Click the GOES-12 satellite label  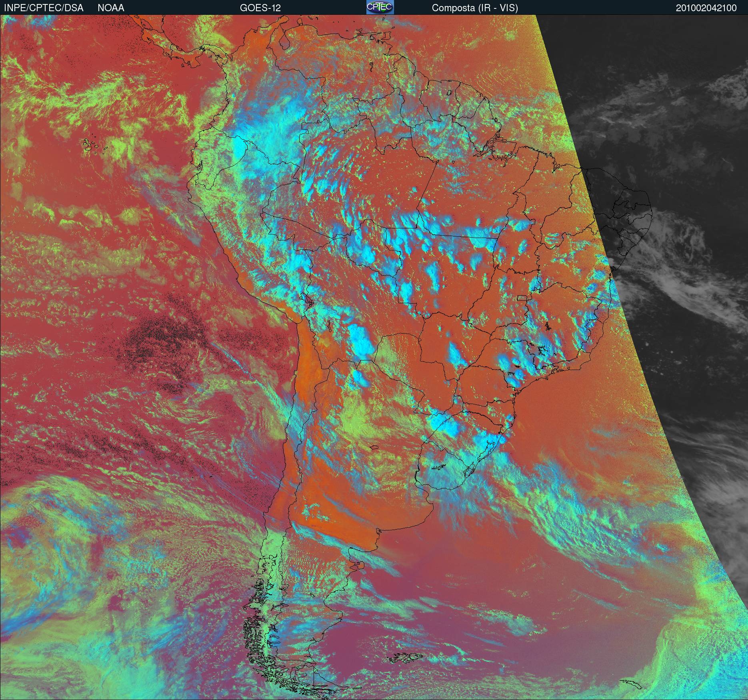pos(260,8)
